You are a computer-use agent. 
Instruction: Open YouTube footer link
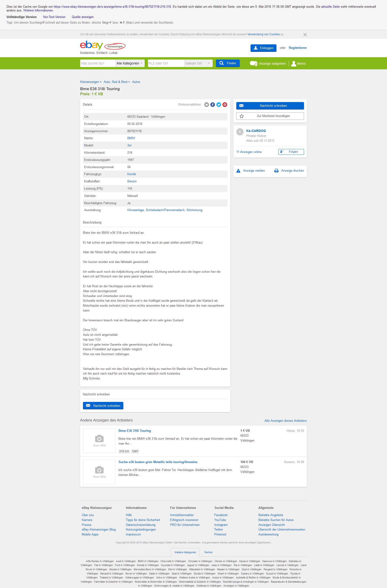220,520
